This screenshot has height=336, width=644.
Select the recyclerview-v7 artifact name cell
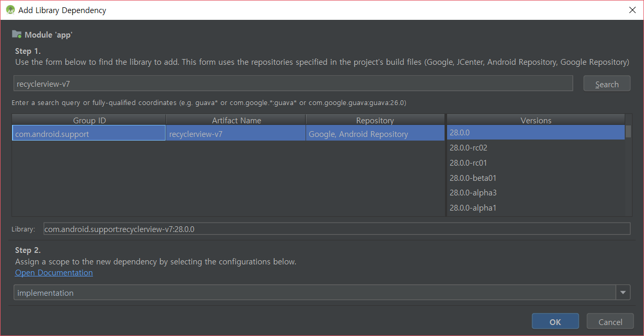(x=236, y=134)
